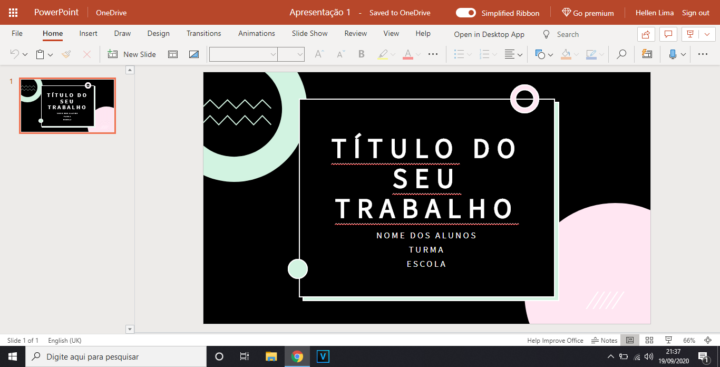720x367 pixels.
Task: Switch to the Transitions tab
Action: [204, 34]
